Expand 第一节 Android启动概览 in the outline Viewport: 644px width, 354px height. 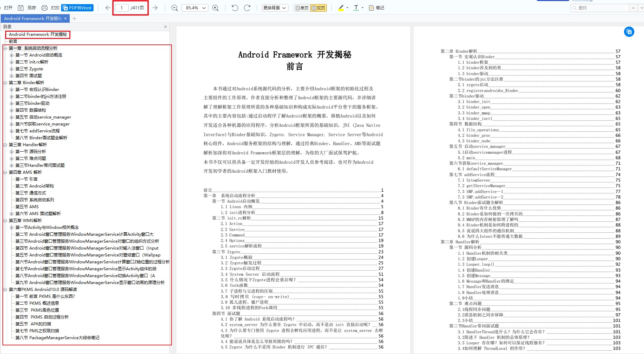[x=11, y=55]
